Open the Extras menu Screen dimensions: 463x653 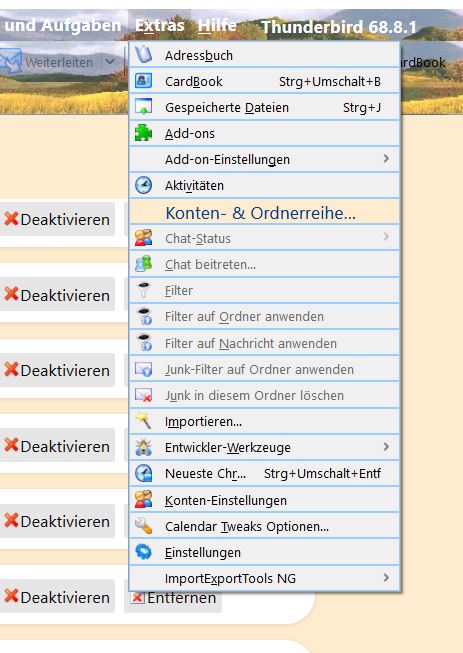pyautogui.click(x=159, y=26)
